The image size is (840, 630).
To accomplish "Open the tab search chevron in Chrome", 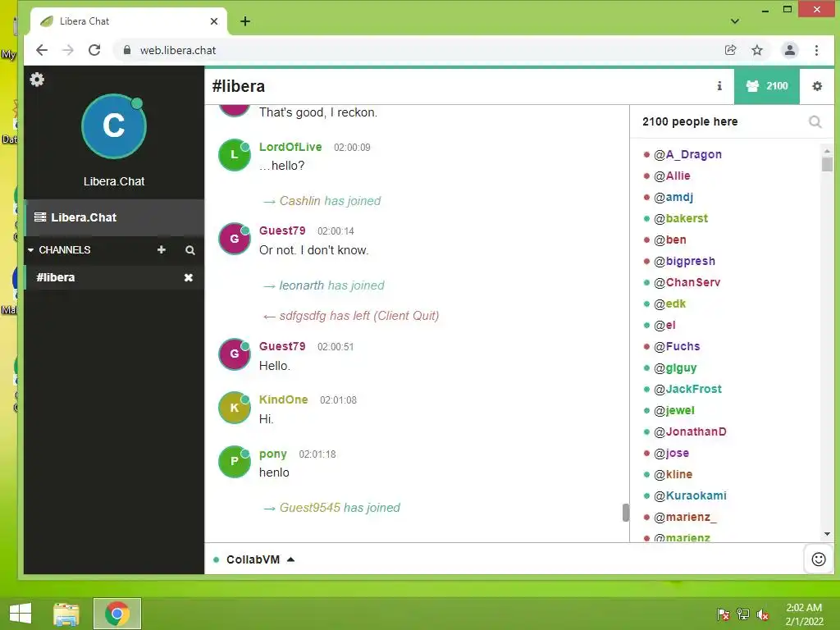I will tap(735, 21).
